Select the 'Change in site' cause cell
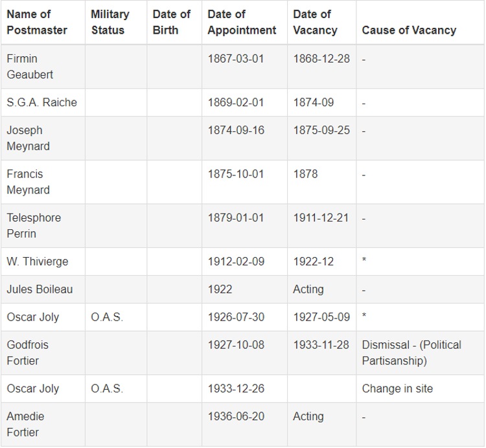This screenshot has width=486, height=448. (397, 388)
